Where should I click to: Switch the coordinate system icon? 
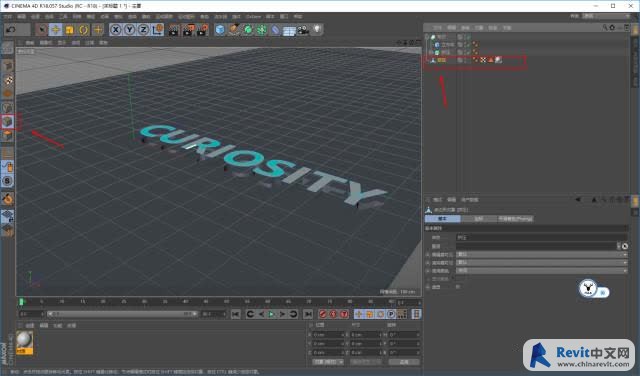[x=158, y=29]
